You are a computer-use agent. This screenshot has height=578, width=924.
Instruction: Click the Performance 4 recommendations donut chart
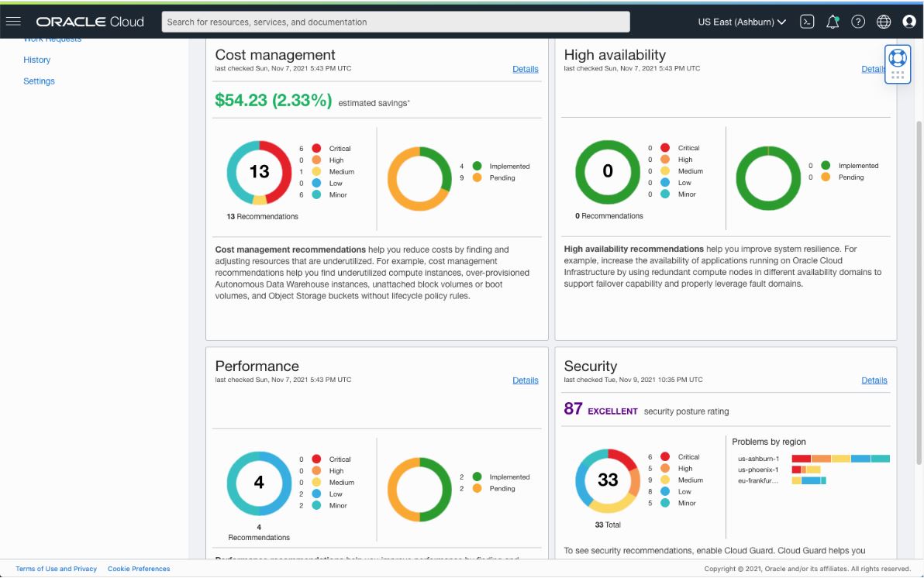[x=259, y=483]
